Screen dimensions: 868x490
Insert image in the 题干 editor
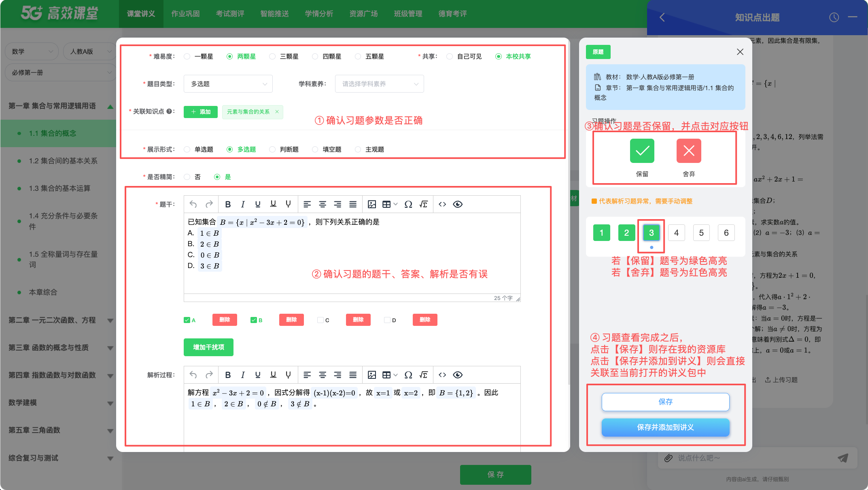[x=372, y=204]
